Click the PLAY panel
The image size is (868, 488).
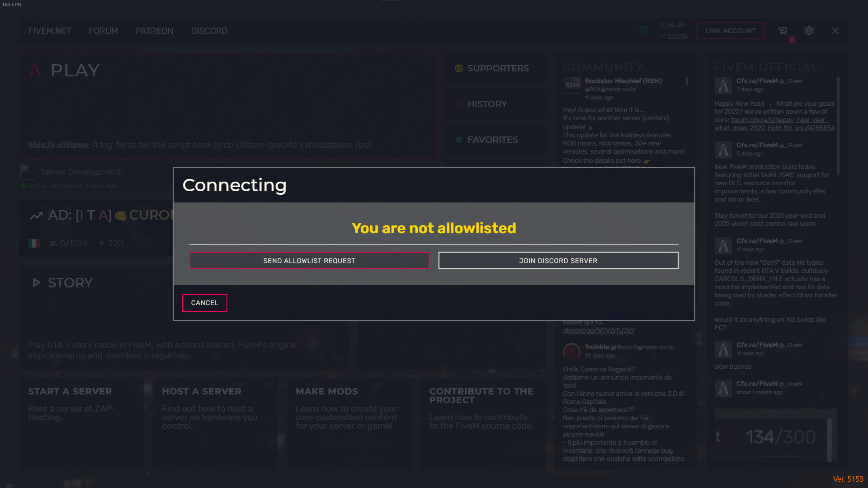tap(228, 106)
